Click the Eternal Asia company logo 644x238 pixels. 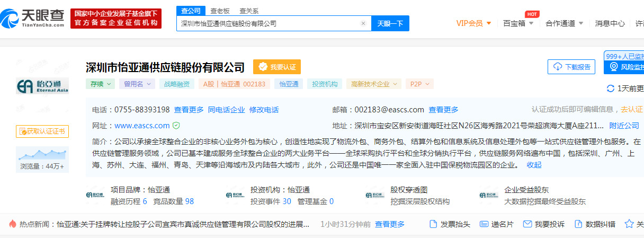coord(42,86)
